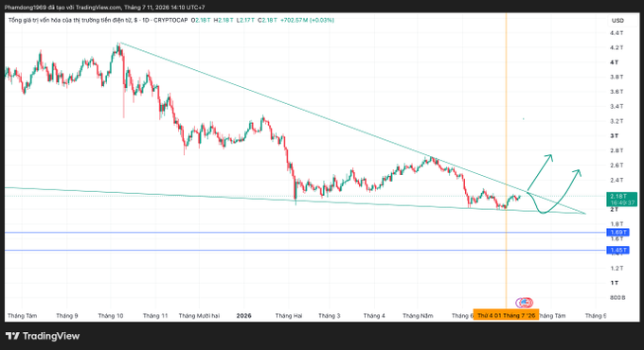Click the 2.8T price axis label
644x350 pixels.
pyautogui.click(x=617, y=150)
